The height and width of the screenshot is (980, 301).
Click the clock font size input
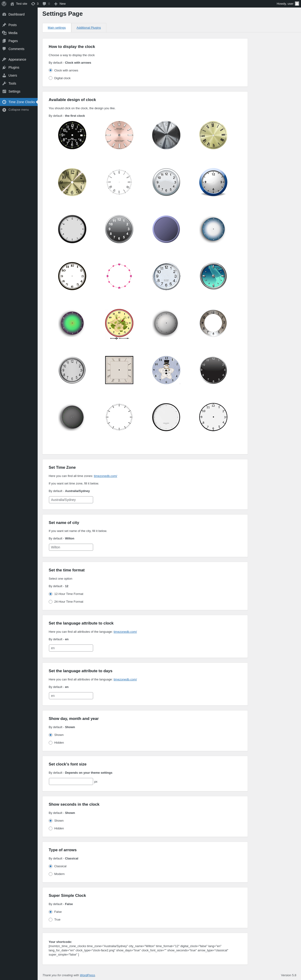point(71,781)
